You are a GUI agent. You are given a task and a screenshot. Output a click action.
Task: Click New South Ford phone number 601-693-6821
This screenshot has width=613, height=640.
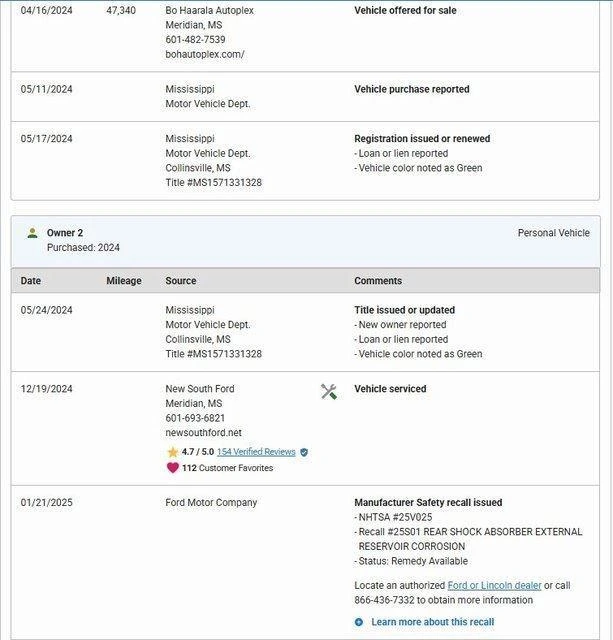click(195, 418)
